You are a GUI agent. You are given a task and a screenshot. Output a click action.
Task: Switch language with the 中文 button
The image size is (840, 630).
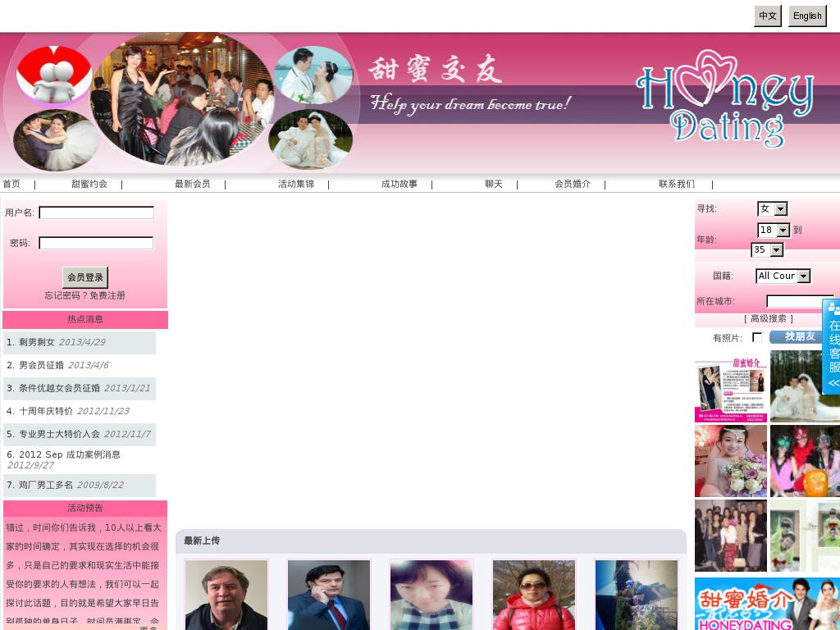[x=767, y=16]
